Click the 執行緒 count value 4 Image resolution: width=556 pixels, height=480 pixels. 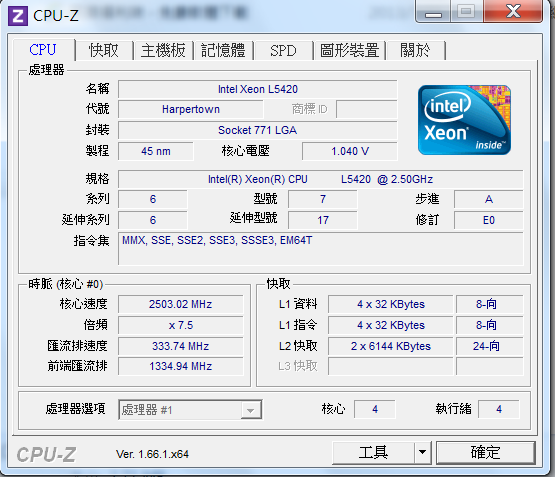(499, 409)
